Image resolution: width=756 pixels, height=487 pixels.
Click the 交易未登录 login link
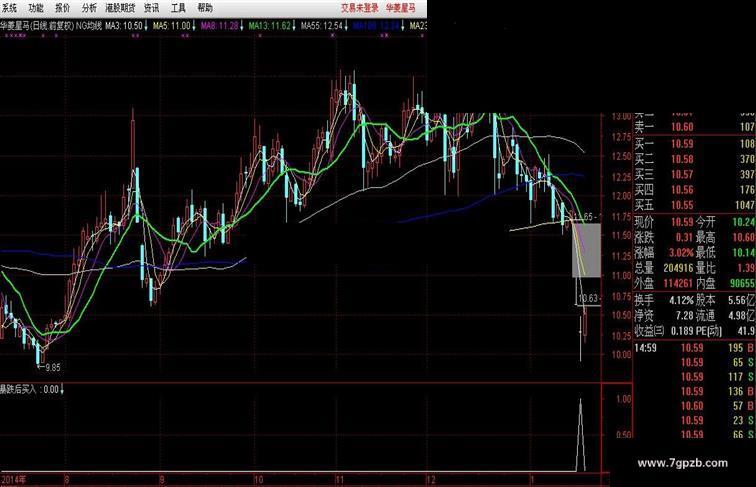pos(360,8)
